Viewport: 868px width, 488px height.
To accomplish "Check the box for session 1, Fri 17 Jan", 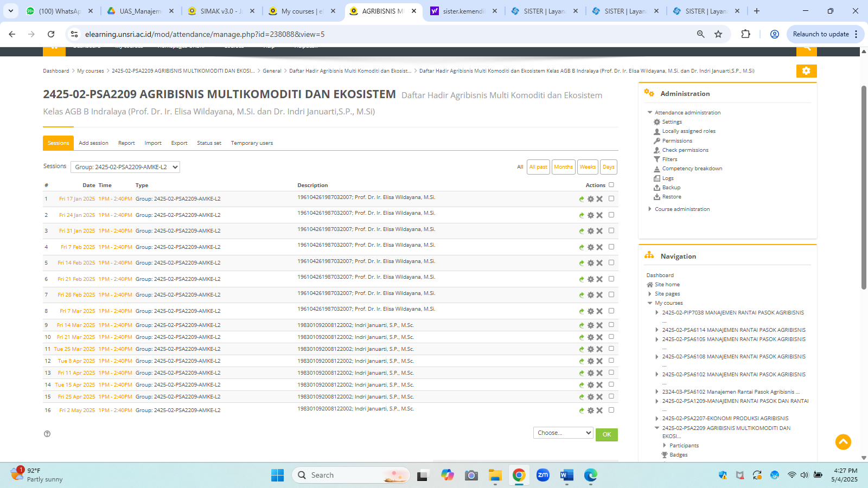I will coord(611,198).
